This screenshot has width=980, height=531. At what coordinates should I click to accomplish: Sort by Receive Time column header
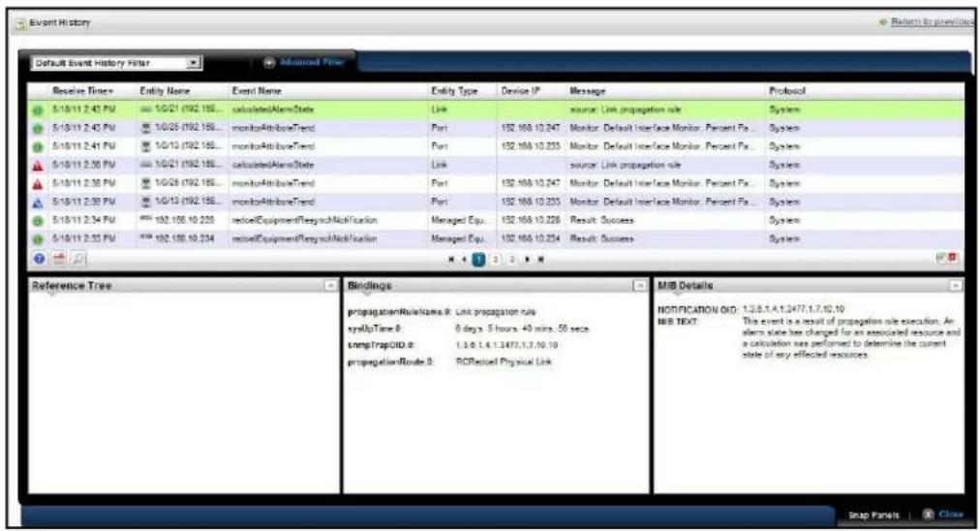click(x=82, y=91)
